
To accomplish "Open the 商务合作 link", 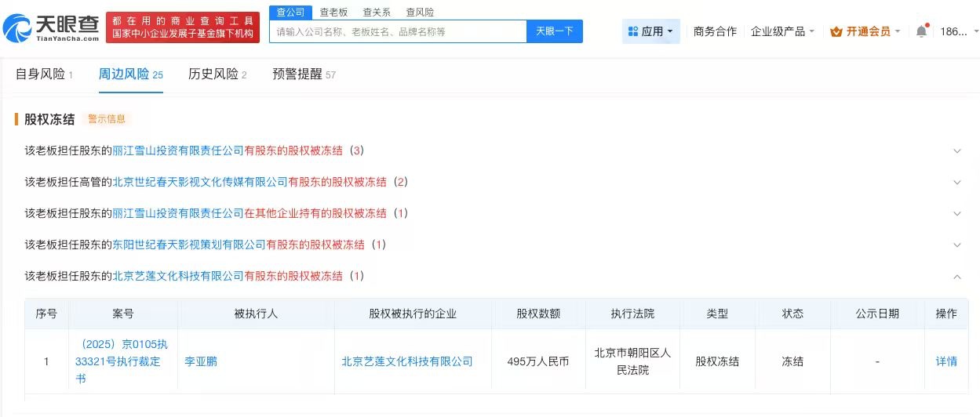I will coord(715,31).
